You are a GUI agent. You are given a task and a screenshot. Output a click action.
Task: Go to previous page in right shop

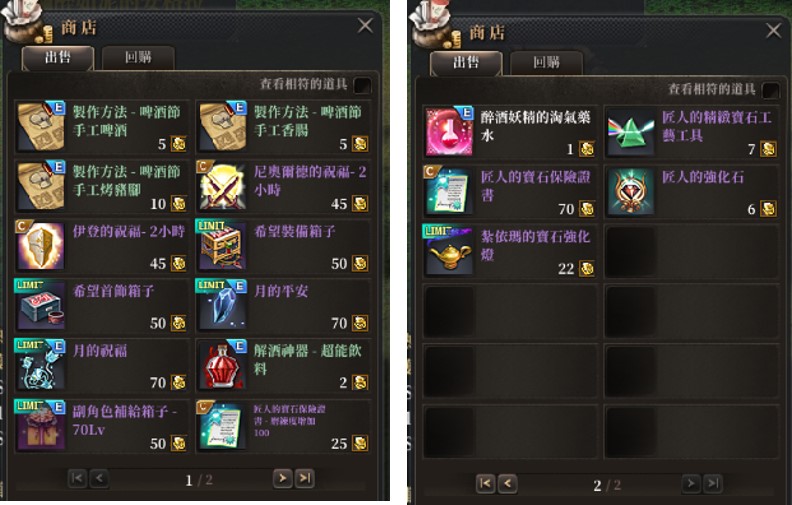(x=507, y=484)
